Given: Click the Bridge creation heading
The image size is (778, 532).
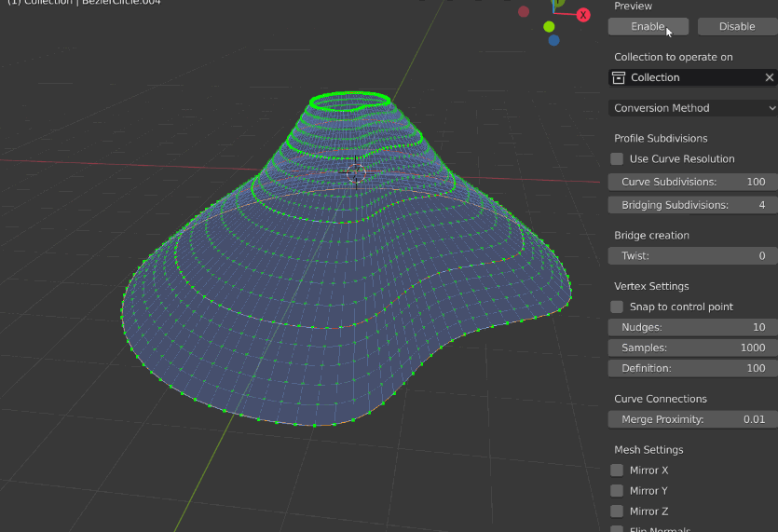Looking at the screenshot, I should click(651, 235).
